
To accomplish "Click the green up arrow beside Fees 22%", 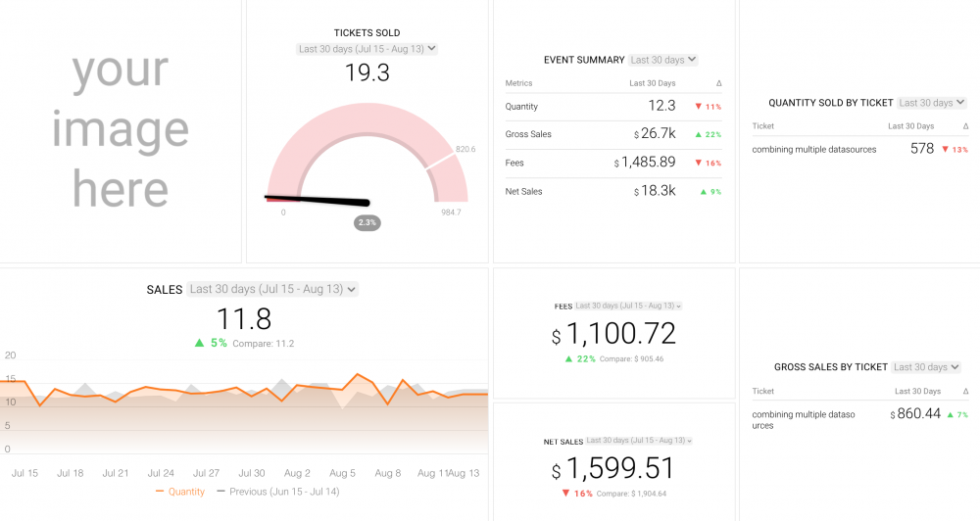I will 568,359.
